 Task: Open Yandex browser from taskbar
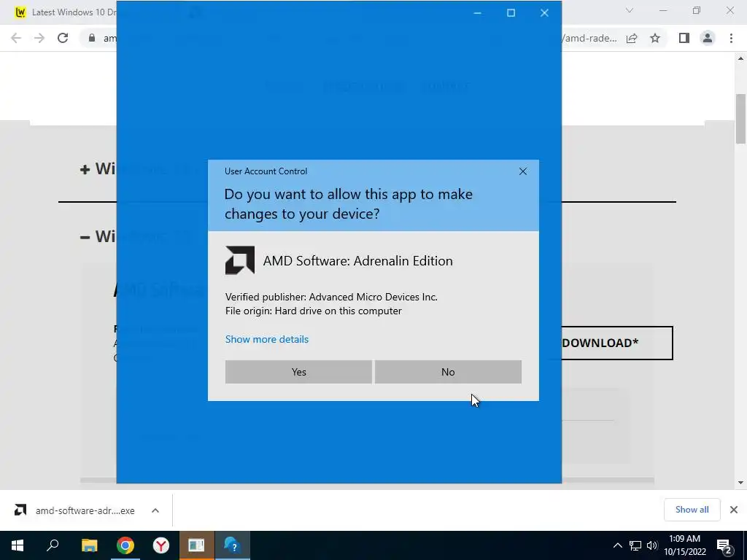point(161,545)
